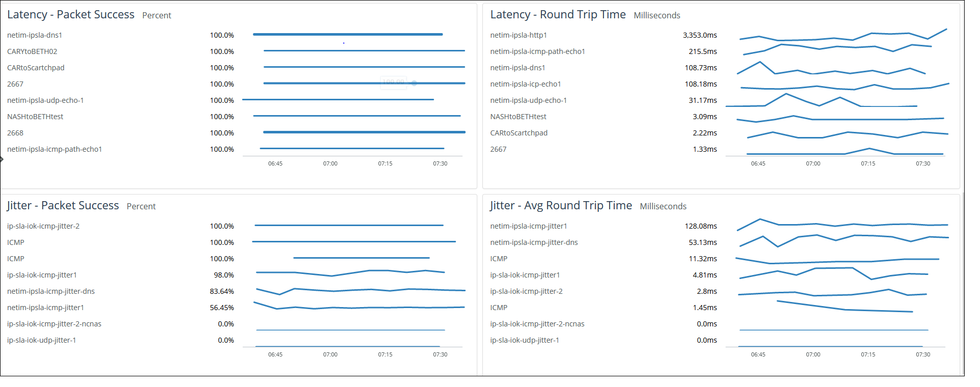Click 06:45 on the Jitter Avg Round Trip axis

tap(758, 354)
